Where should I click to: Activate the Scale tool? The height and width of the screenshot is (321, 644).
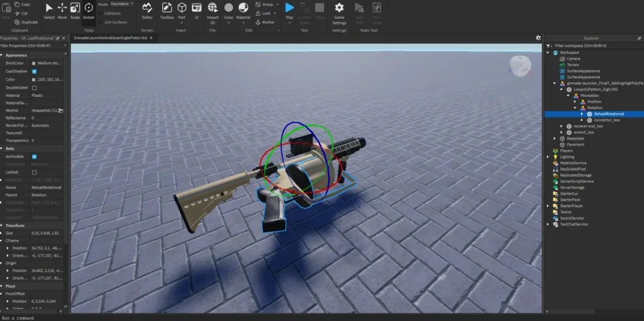[x=75, y=10]
